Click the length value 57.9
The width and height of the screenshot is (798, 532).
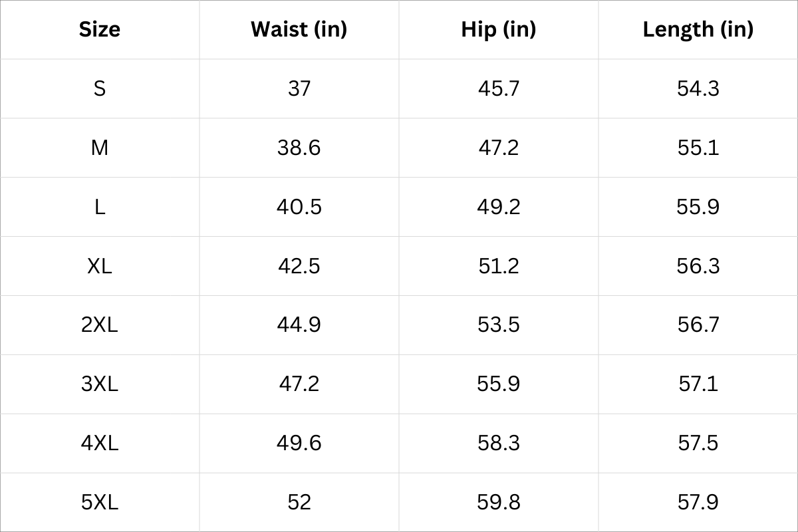point(698,502)
